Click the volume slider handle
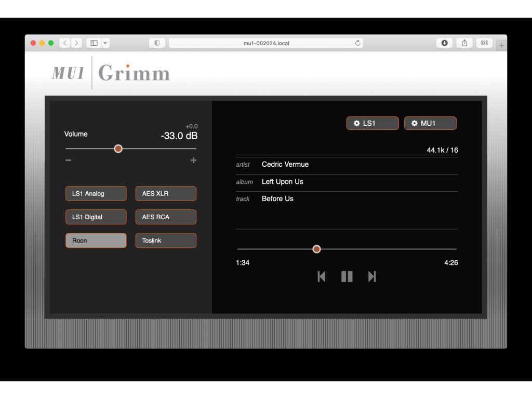 (x=118, y=149)
